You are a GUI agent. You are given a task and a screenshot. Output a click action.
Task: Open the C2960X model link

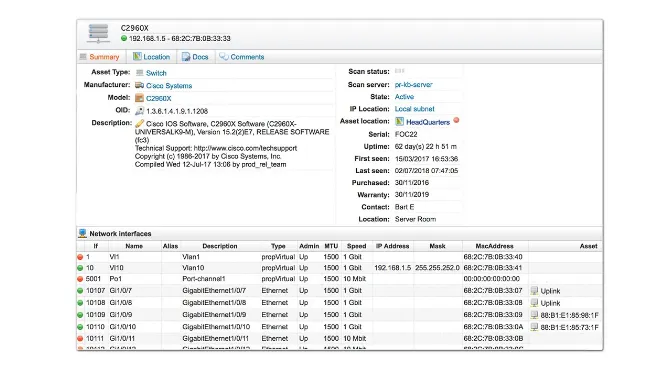pyautogui.click(x=159, y=99)
